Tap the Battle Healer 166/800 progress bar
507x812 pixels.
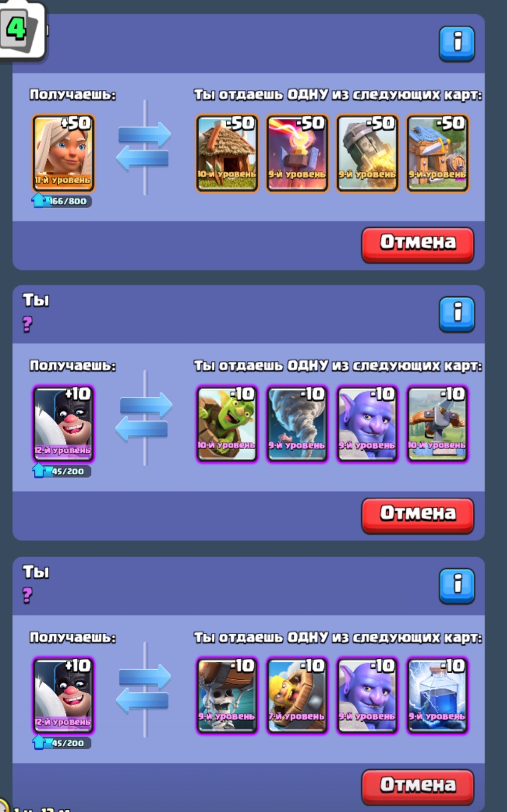tap(62, 201)
